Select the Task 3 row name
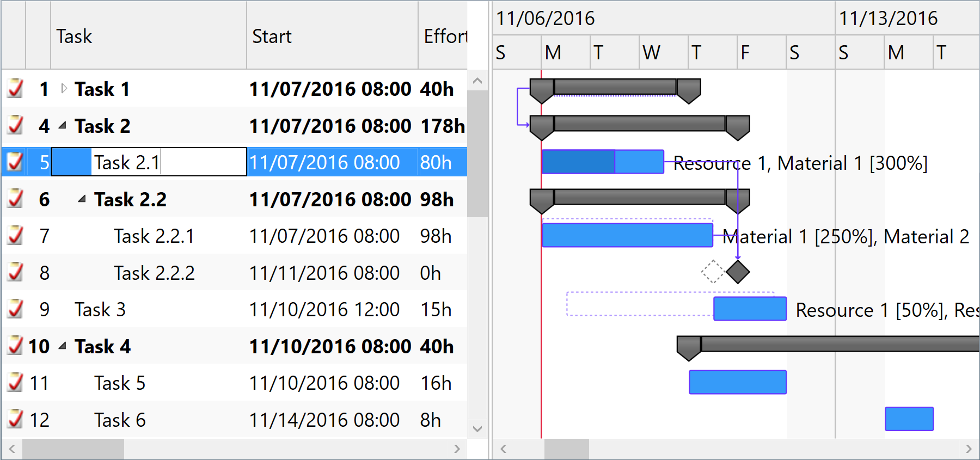This screenshot has height=460, width=980. [100, 310]
